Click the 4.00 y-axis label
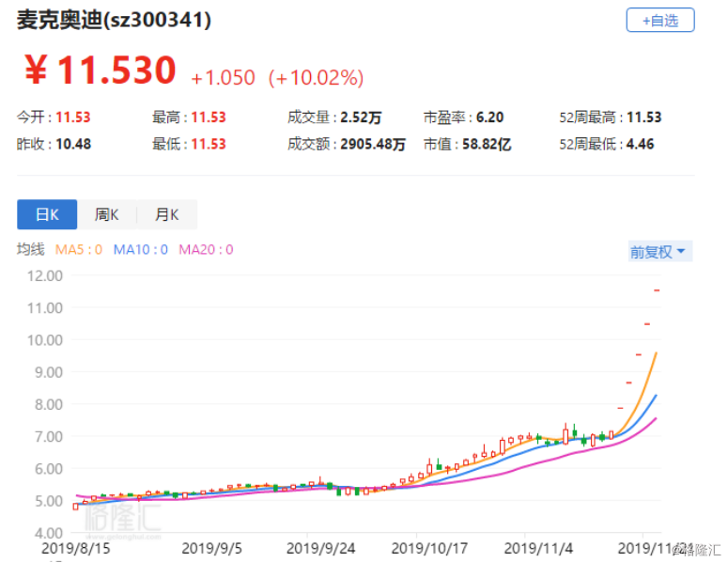Viewport: 728px width, 563px height. [x=48, y=533]
